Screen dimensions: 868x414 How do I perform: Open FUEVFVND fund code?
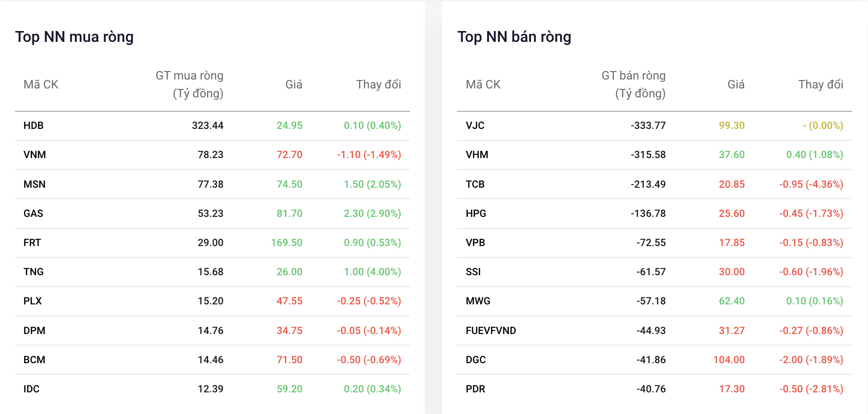point(491,331)
